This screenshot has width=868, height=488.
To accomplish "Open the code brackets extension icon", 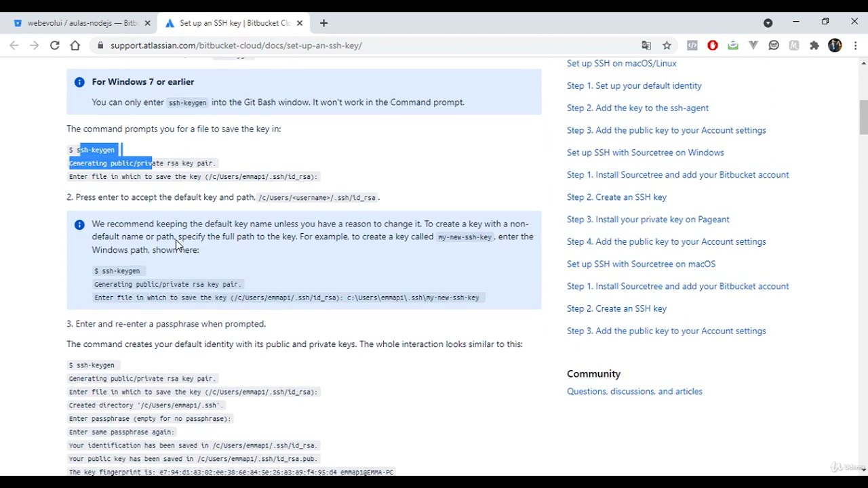I will pos(692,45).
